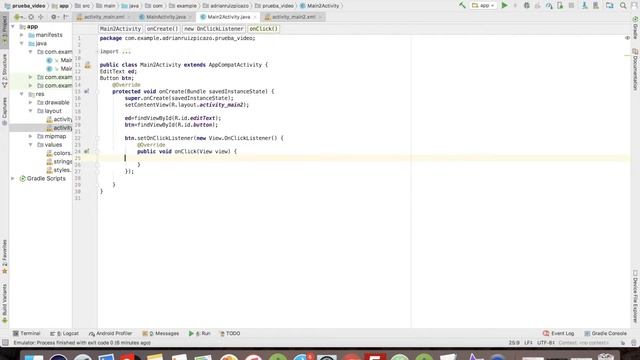
Task: Open the Logcat tool window
Action: (64, 333)
